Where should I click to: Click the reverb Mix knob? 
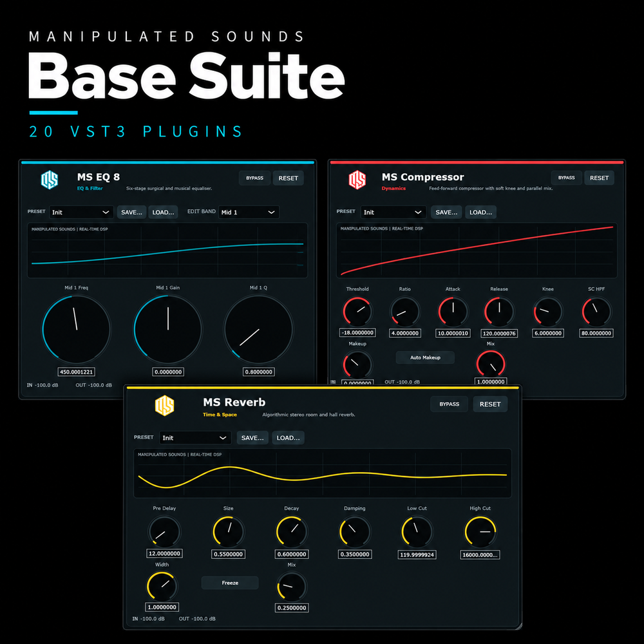(x=292, y=587)
